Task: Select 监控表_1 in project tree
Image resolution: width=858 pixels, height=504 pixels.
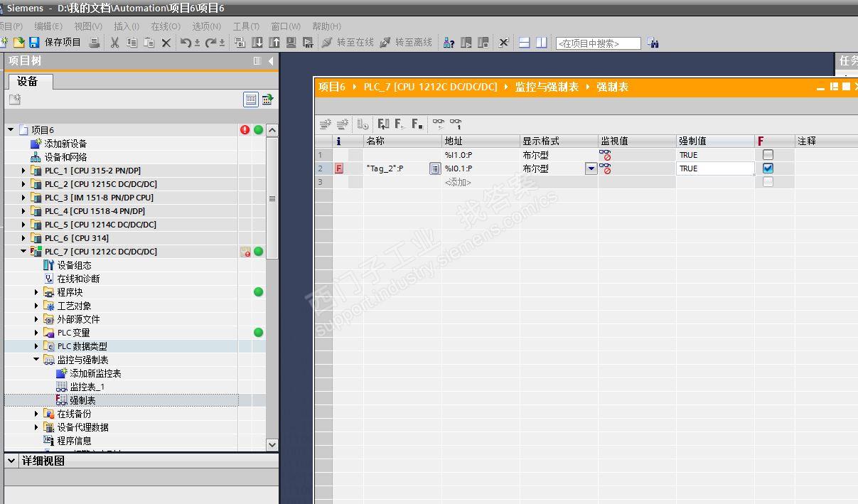Action: (x=87, y=387)
